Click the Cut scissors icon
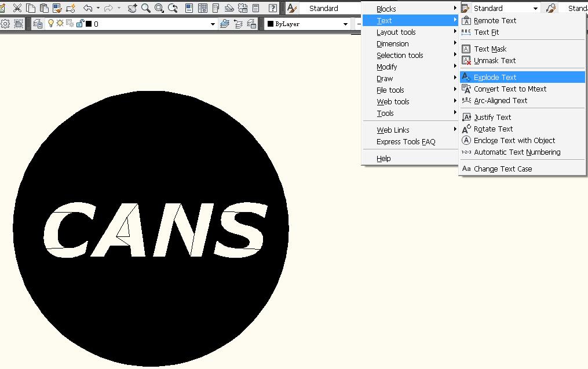Viewport: 588px width, 369px height. coord(17,8)
